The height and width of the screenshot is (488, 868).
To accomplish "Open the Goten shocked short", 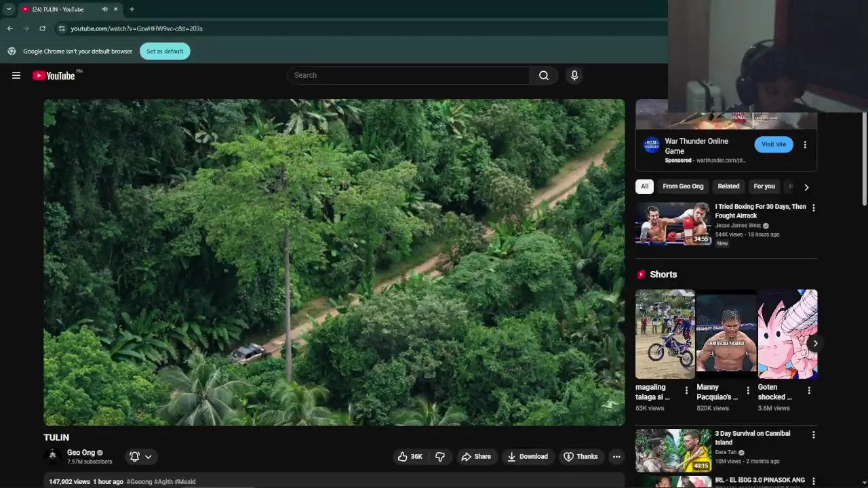I will pyautogui.click(x=787, y=334).
